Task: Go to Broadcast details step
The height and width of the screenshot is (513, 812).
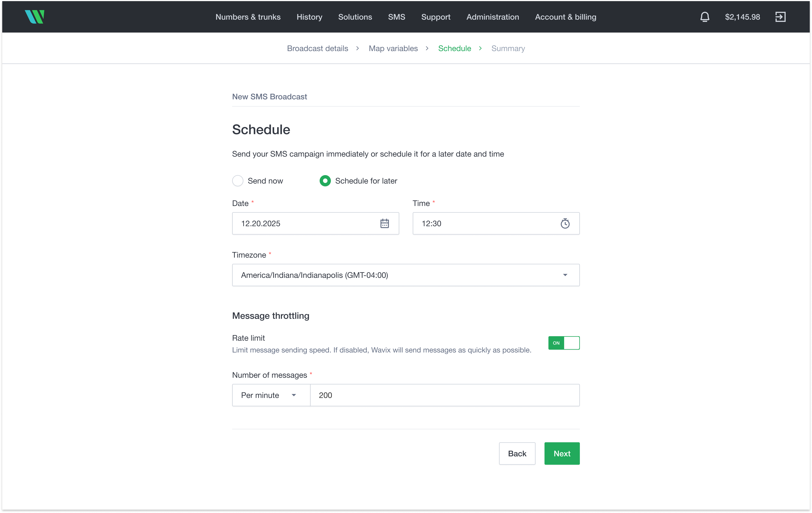Action: pos(317,48)
